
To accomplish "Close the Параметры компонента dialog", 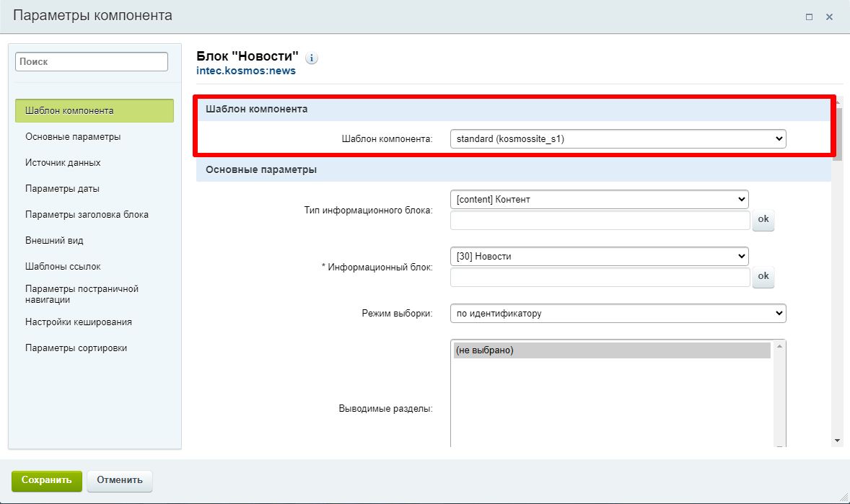I will point(829,17).
